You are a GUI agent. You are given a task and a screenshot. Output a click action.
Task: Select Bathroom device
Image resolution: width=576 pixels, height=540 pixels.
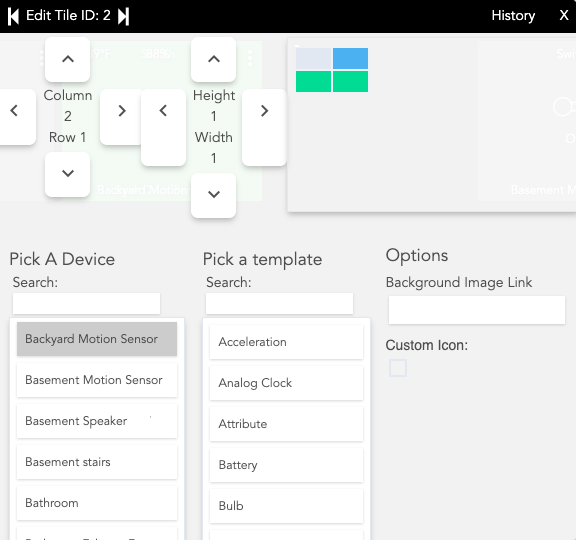tap(97, 503)
